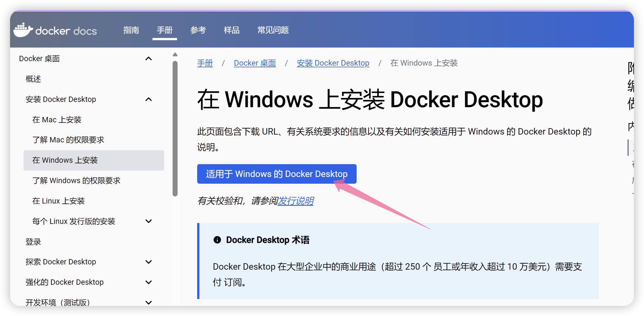This screenshot has height=316, width=644.
Task: Collapse the 安装 Docker Desktop section
Action: pyautogui.click(x=148, y=99)
